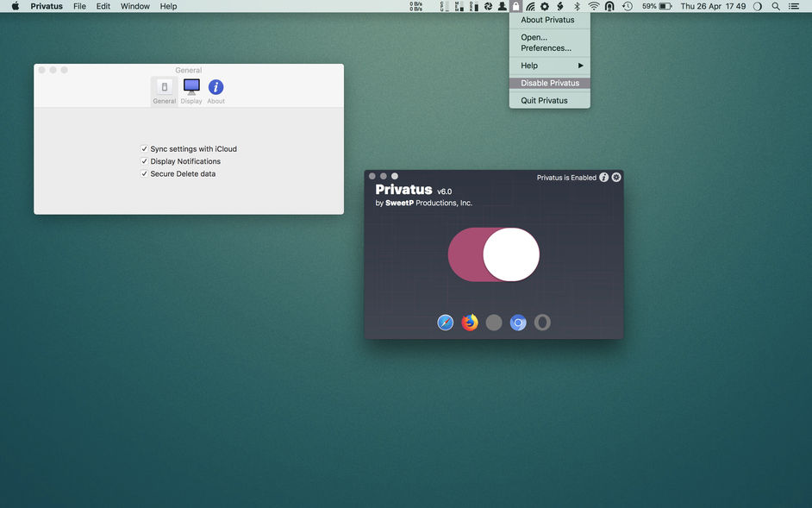Click the General window title text
The width and height of the screenshot is (812, 508).
tap(189, 70)
